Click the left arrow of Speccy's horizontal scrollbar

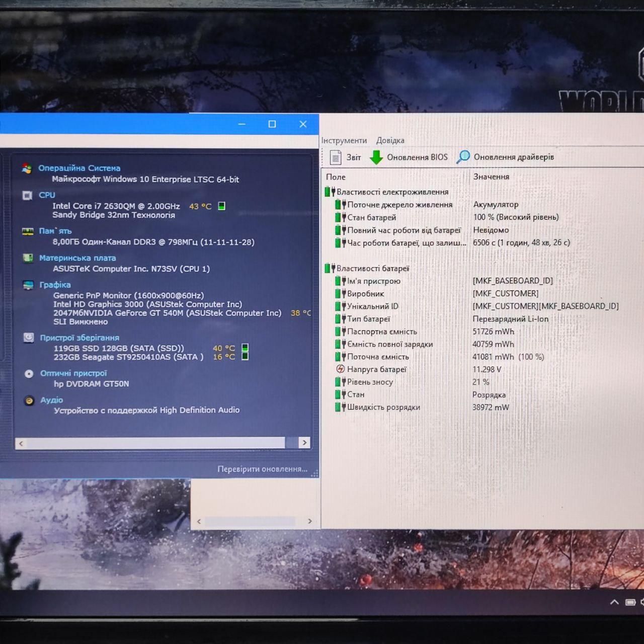tap(21, 443)
